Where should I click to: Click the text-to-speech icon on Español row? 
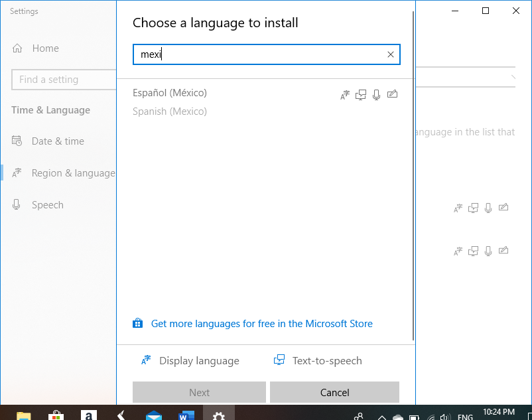point(361,95)
